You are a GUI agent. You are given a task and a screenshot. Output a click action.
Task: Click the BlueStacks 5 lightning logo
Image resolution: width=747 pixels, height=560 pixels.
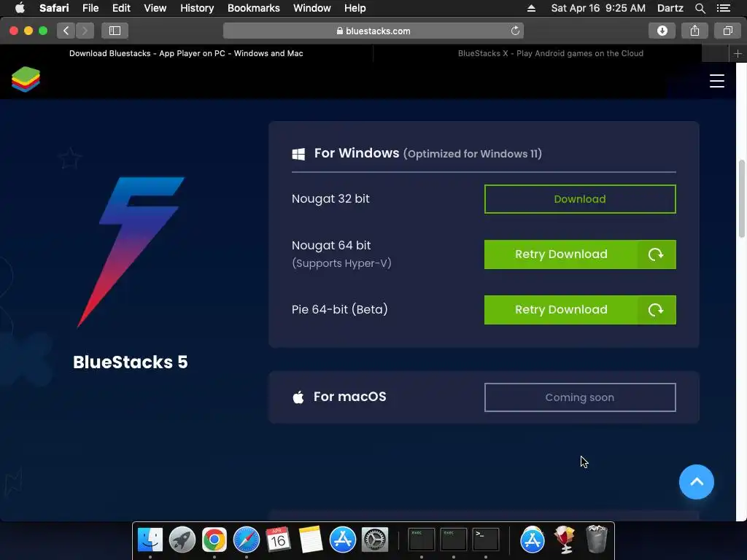point(131,252)
